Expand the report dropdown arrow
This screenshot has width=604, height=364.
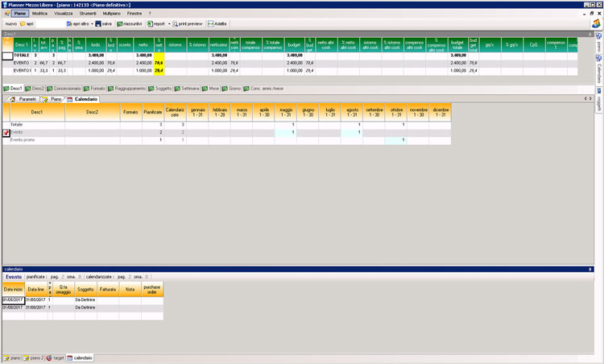169,24
